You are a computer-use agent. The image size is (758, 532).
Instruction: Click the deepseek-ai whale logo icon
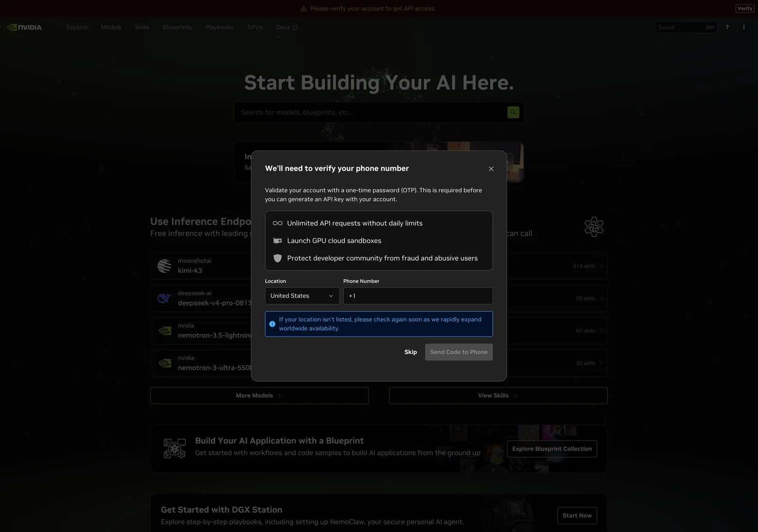click(164, 298)
